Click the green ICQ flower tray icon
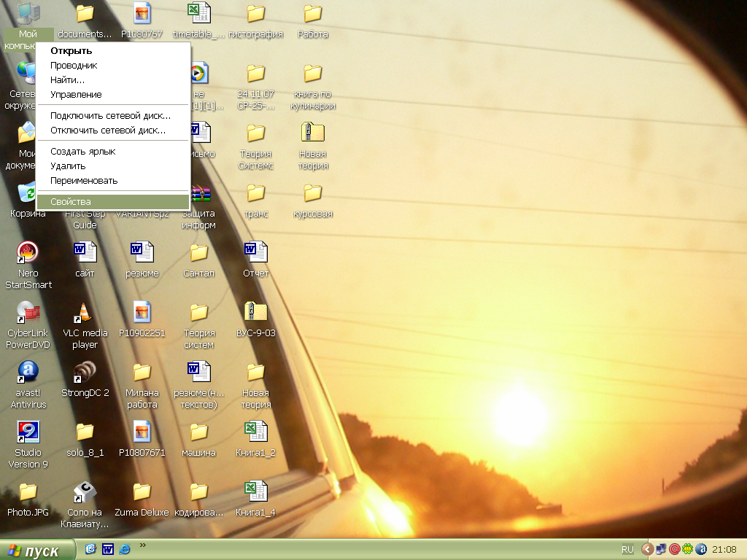 [687, 550]
